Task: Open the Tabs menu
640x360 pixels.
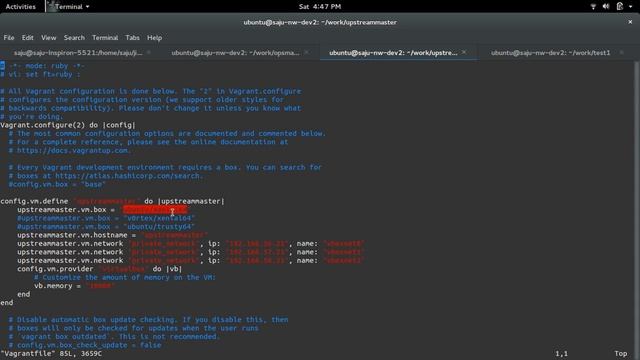Action: [x=132, y=38]
